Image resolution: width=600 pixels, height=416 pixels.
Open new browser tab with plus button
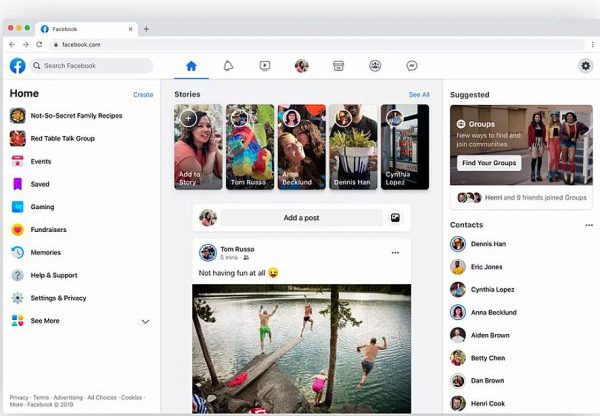147,29
